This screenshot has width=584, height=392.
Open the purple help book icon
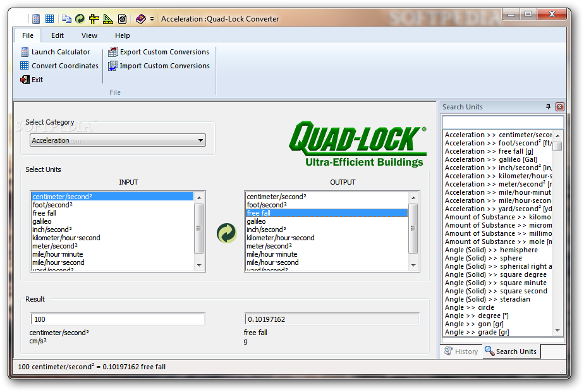coord(141,18)
